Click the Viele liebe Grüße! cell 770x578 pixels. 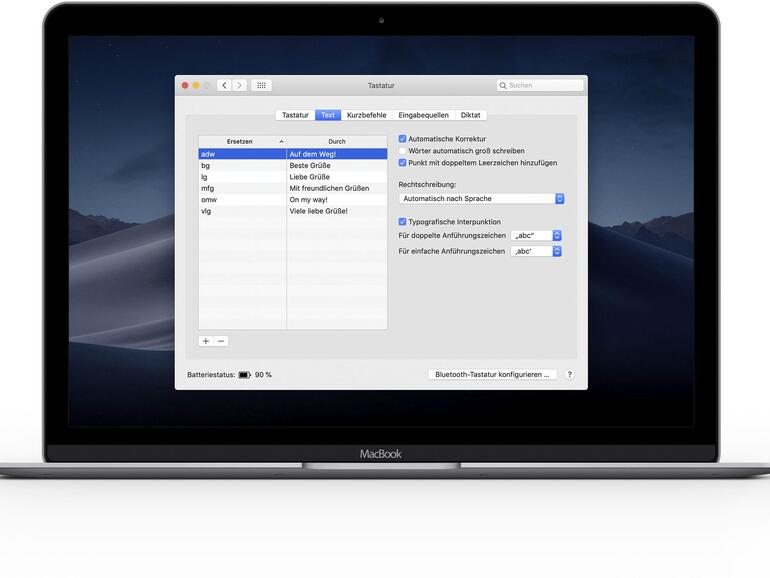337,211
